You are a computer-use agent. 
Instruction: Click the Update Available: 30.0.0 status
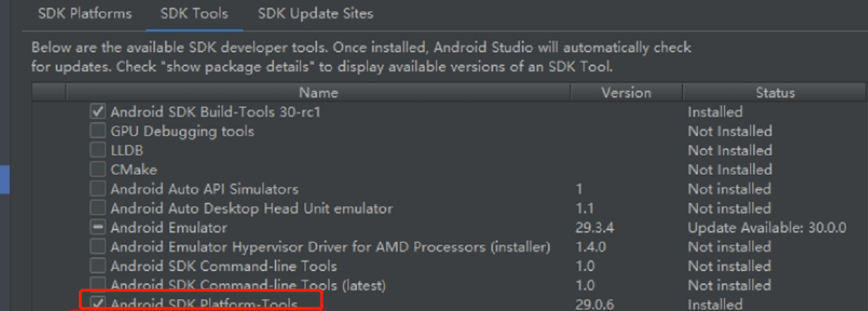point(767,227)
